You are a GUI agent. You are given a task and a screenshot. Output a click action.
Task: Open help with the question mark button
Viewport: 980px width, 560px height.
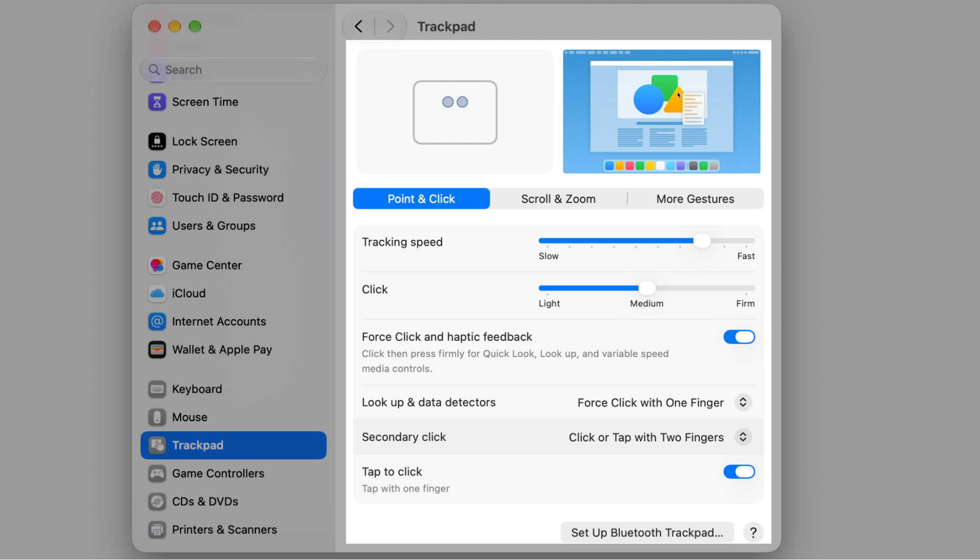coord(753,533)
